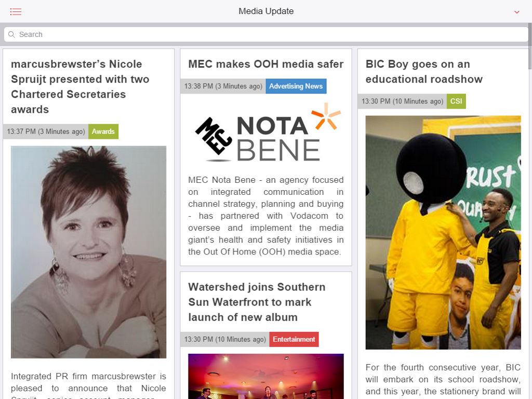532x399 pixels.
Task: Open BIC Boy educational roadshow headline
Action: point(424,72)
